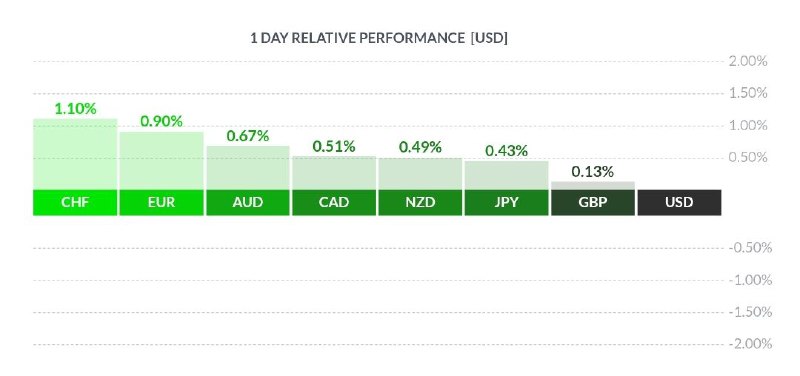Select the GBP currency tile
Image resolution: width=800 pixels, height=376 pixels.
tap(593, 203)
